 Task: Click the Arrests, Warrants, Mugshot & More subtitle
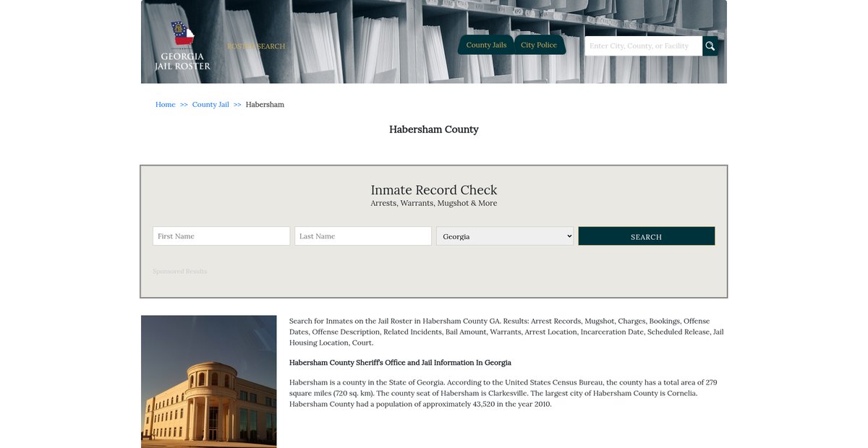[434, 204]
